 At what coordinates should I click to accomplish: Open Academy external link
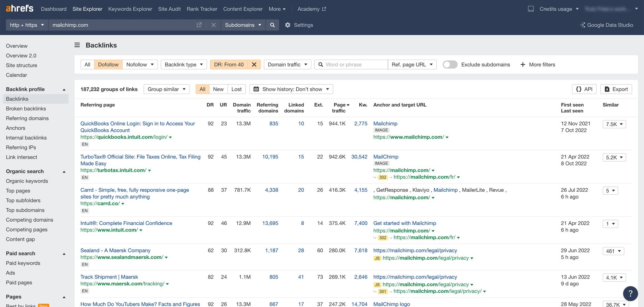coord(312,9)
